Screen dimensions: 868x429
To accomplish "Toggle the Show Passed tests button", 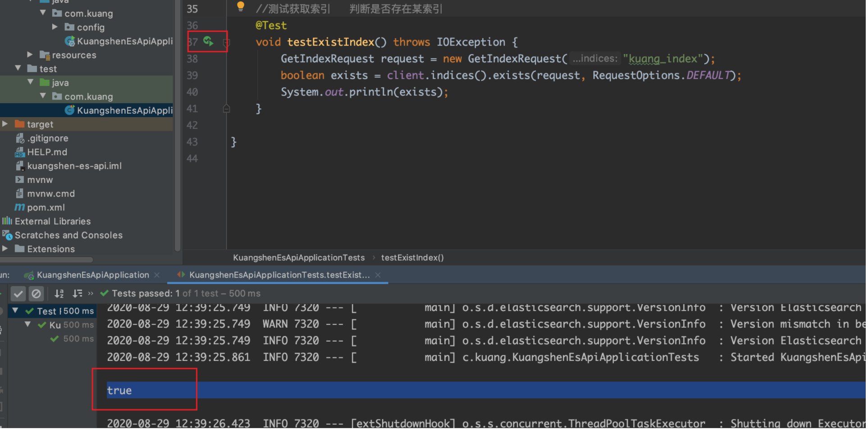I will (18, 294).
